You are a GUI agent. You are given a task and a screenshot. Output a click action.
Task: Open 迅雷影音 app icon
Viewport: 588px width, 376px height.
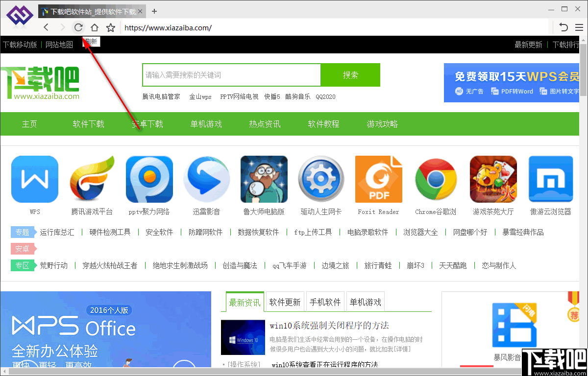tap(207, 179)
